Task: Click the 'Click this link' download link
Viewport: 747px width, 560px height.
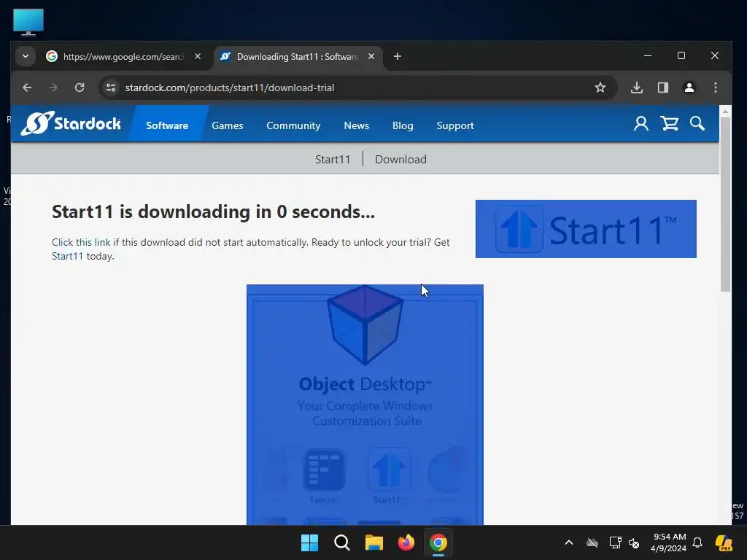Action: [x=81, y=242]
